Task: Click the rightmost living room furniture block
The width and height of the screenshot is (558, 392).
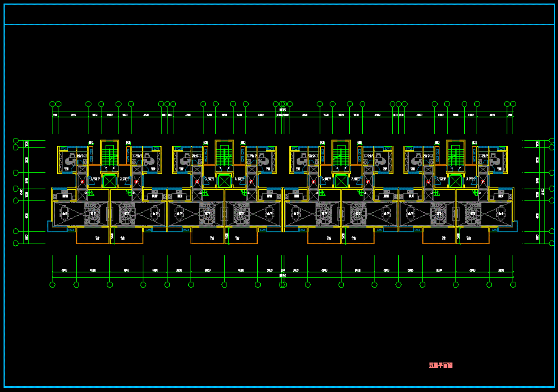Action: (472, 213)
